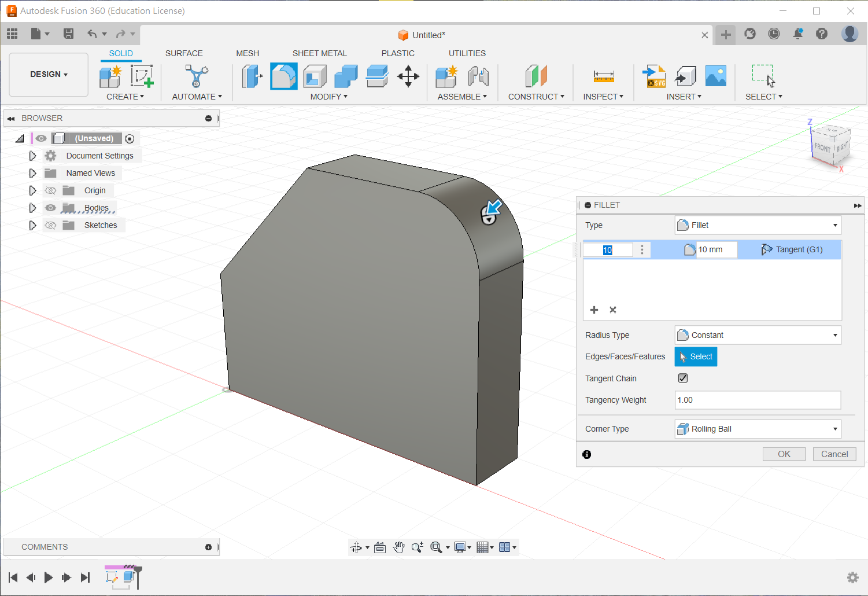Select the Offset Plane construct icon
Viewport: 868px width, 596px height.
(535, 76)
